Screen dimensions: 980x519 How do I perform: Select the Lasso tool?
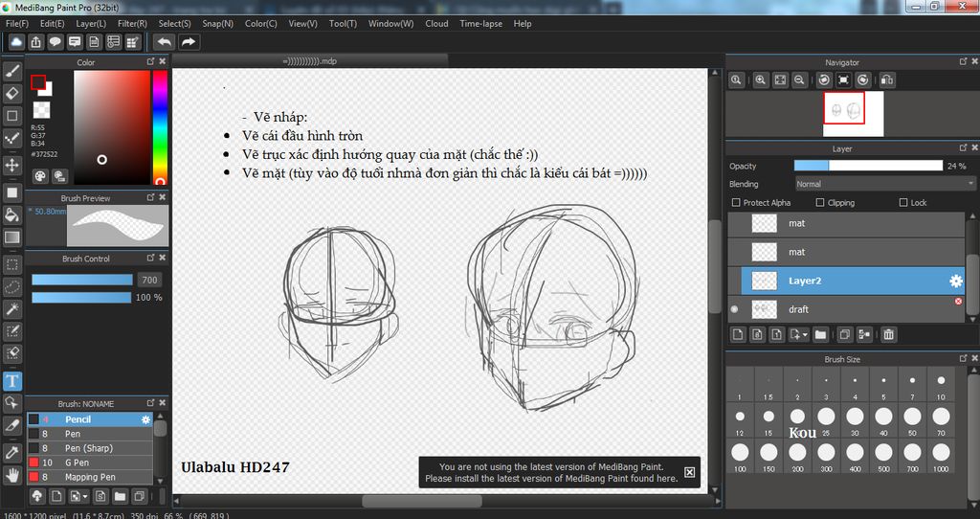pos(12,287)
